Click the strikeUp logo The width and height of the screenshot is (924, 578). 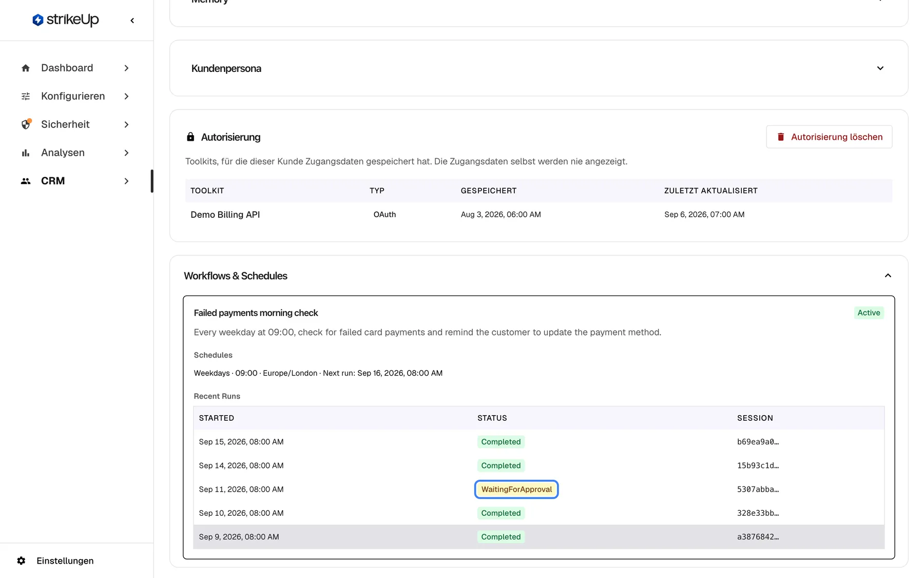coord(66,20)
